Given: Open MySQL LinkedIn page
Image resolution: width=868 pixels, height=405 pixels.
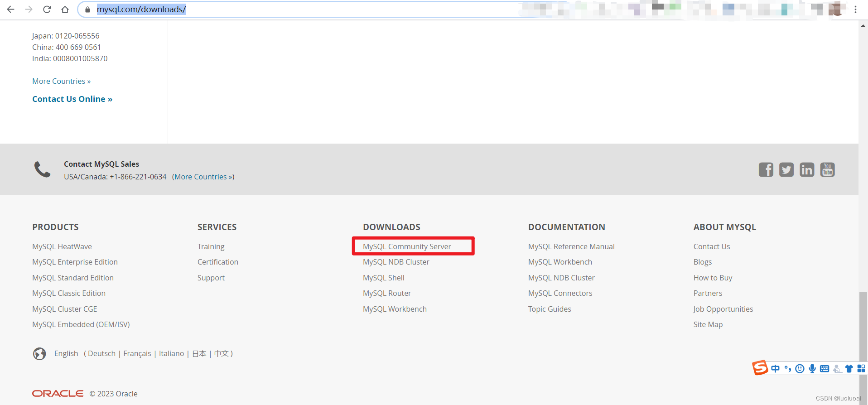Looking at the screenshot, I should click(807, 170).
